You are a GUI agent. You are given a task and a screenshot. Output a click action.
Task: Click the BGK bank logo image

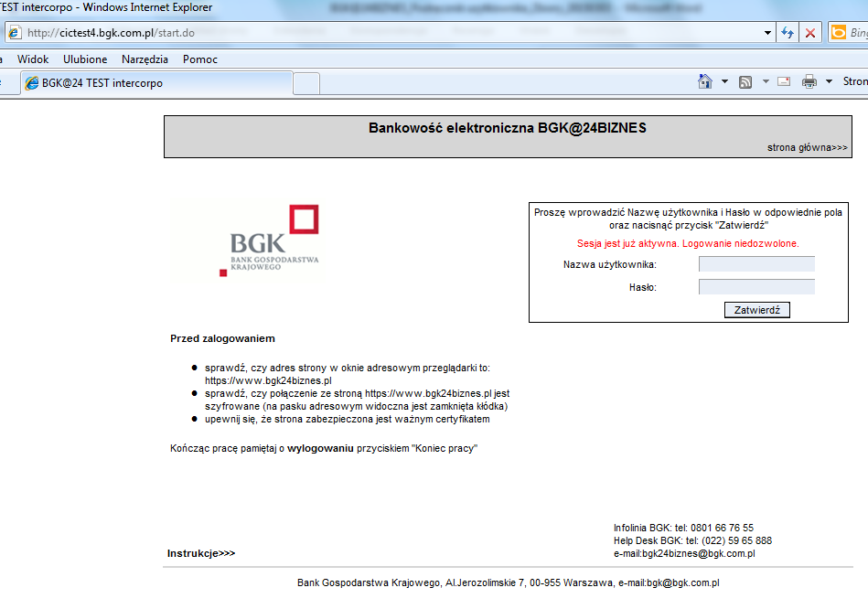click(x=248, y=240)
